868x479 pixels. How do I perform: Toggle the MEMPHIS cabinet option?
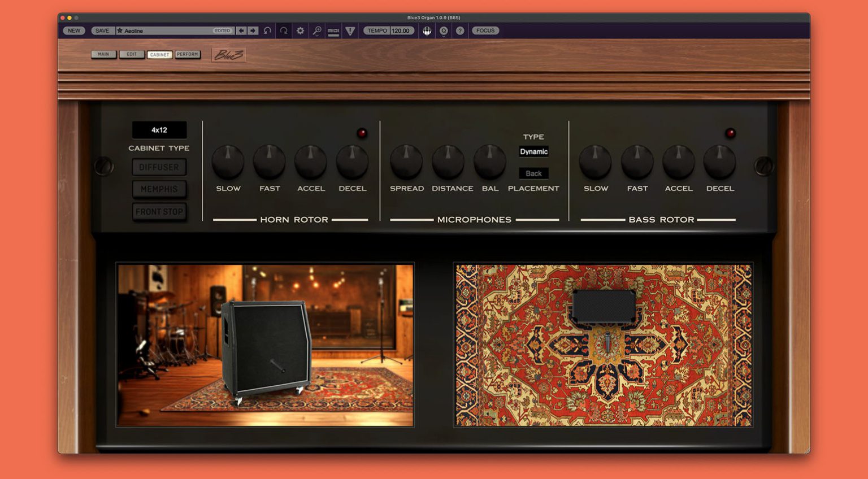point(159,189)
